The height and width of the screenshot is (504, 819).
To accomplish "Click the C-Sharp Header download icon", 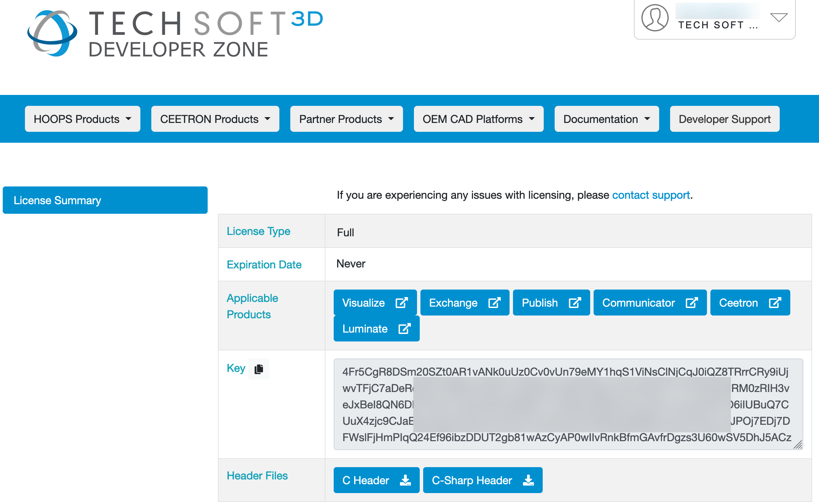I will (528, 480).
